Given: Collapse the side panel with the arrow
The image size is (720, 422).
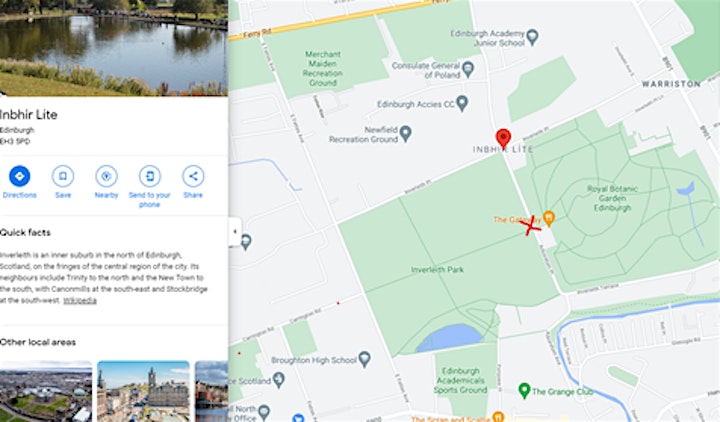Looking at the screenshot, I should (x=235, y=231).
